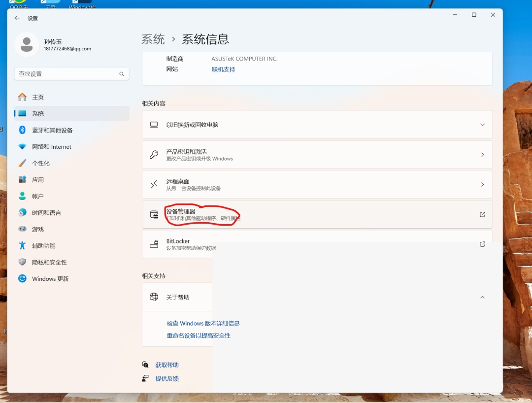Open BitLocker entry

click(x=317, y=244)
